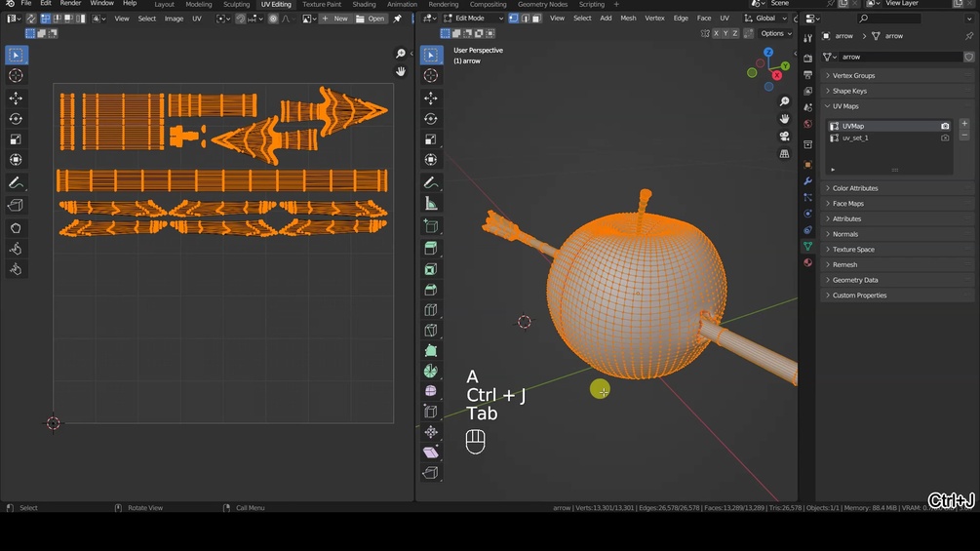
Task: Switch to the Texture Paint workspace tab
Action: pyautogui.click(x=322, y=4)
